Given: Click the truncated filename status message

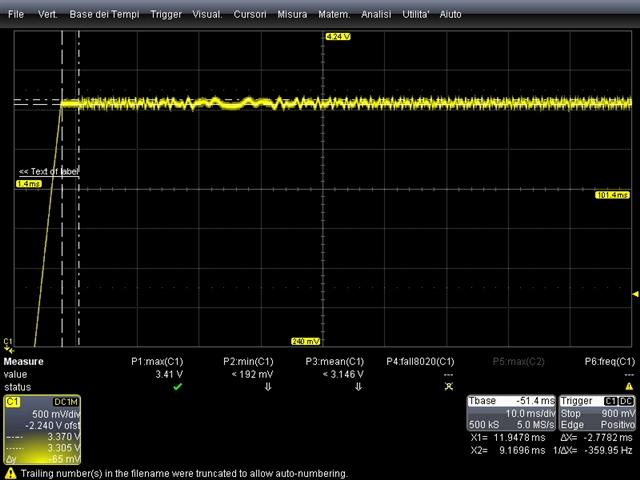Looking at the screenshot, I should point(184,473).
